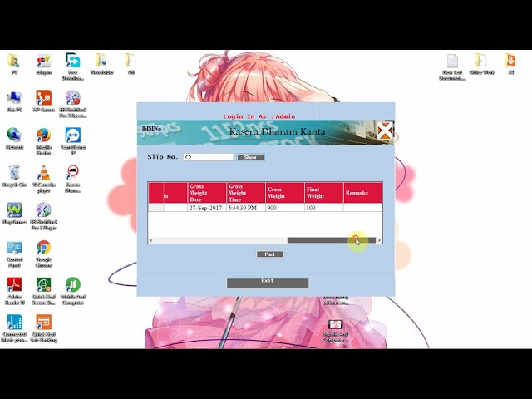This screenshot has height=399, width=532.
Task: Launch Google Chrome from desktop
Action: (x=44, y=254)
